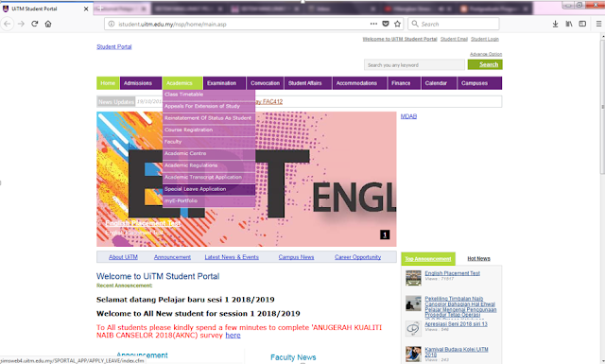Switch to Campus News tab
The image size is (605, 364).
pyautogui.click(x=296, y=257)
